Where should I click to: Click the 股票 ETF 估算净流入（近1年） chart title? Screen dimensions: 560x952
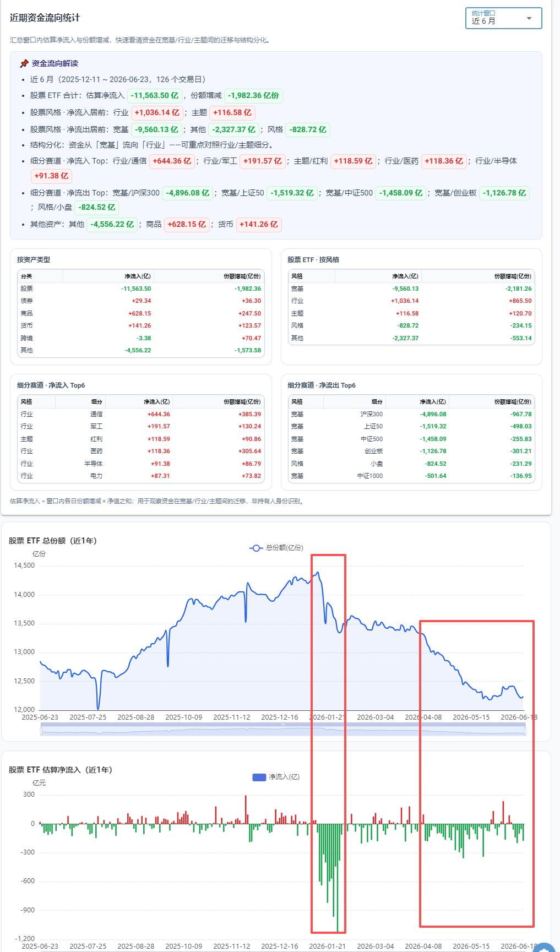(61, 770)
